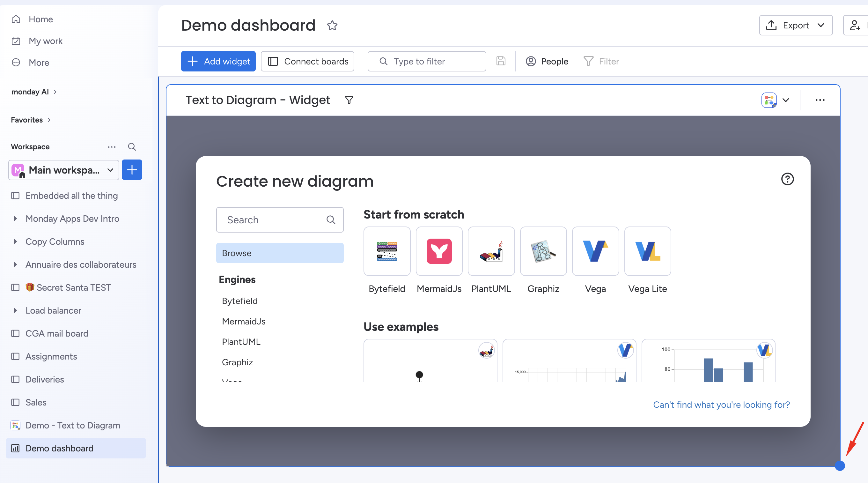Select the MermaidJs engine tile
Viewport: 868px width, 483px height.
(439, 251)
